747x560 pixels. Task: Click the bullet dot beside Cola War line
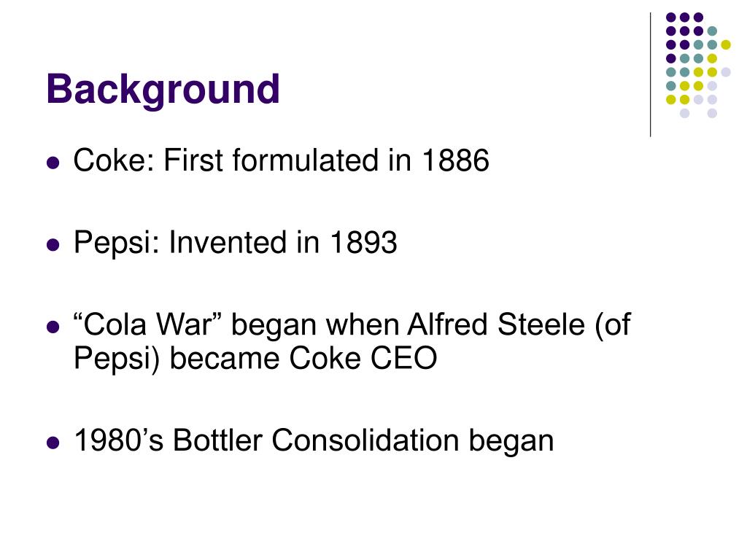(53, 327)
